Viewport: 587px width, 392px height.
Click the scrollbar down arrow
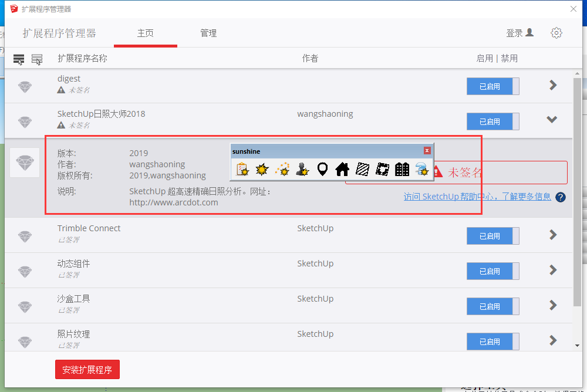tap(577, 346)
